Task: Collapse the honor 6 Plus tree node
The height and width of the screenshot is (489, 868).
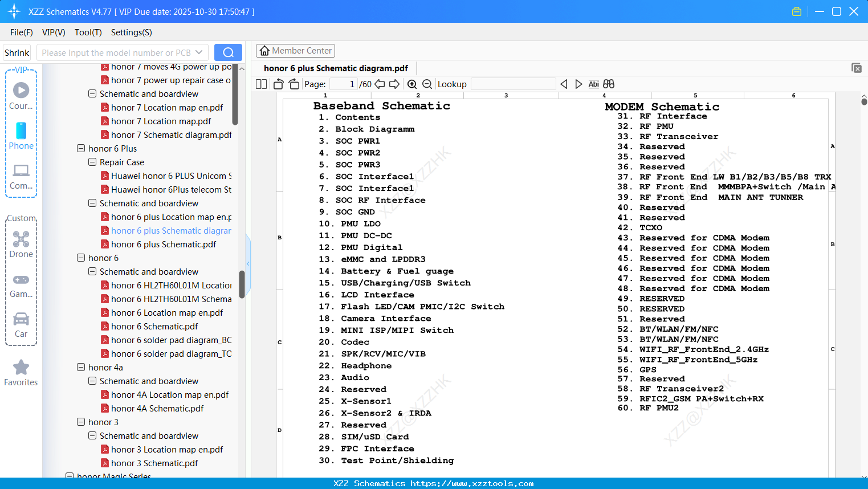Action: tap(81, 148)
